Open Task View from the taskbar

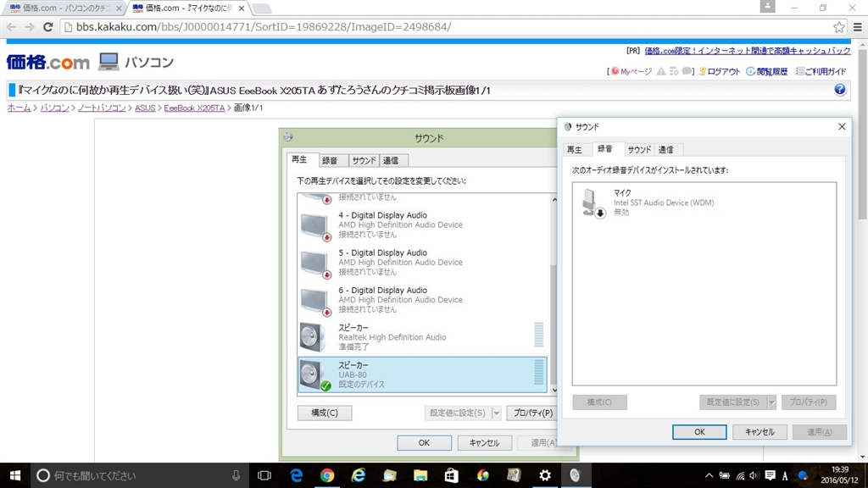[264, 475]
